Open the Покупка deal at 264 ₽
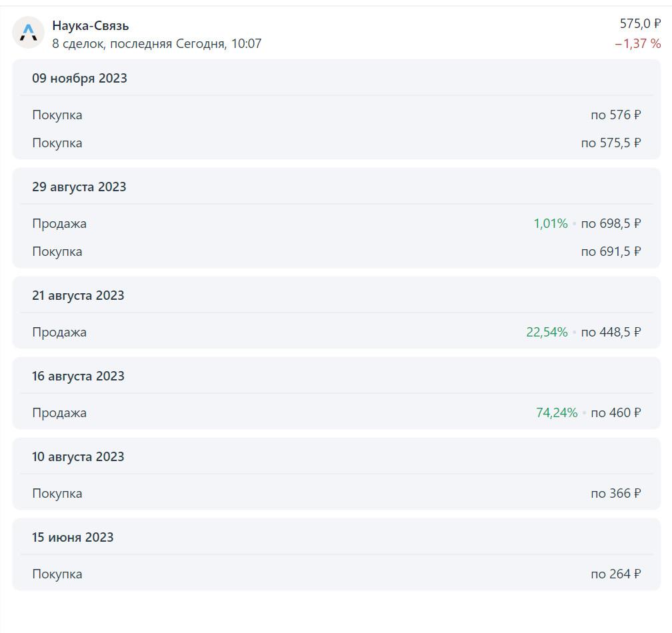Screen dimensions: 672x633 click(337, 574)
